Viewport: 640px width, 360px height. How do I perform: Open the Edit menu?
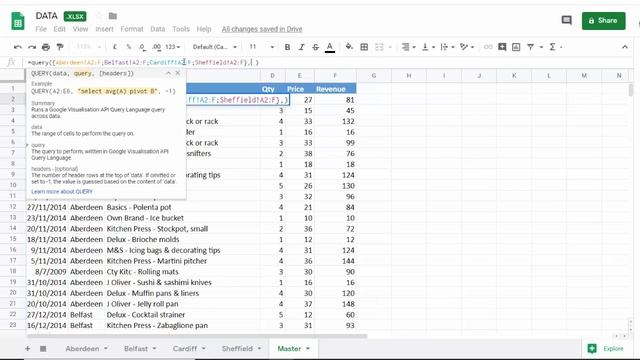pos(60,29)
